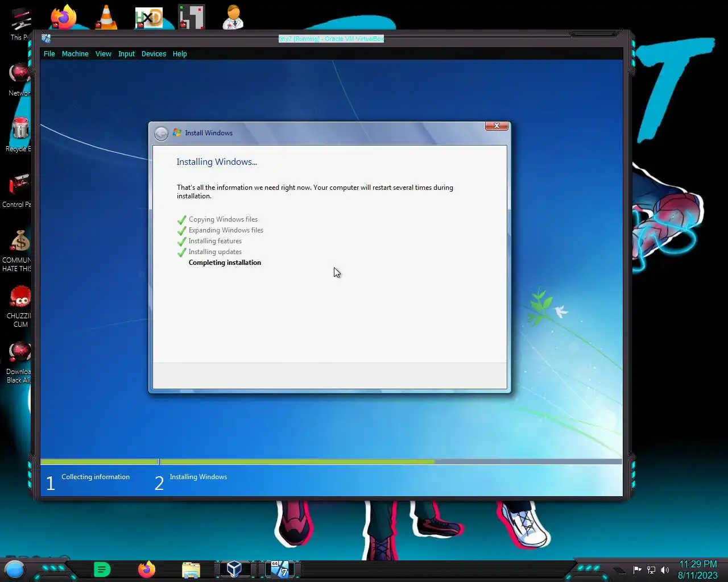This screenshot has height=582, width=728.
Task: Open the Help menu
Action: 180,54
